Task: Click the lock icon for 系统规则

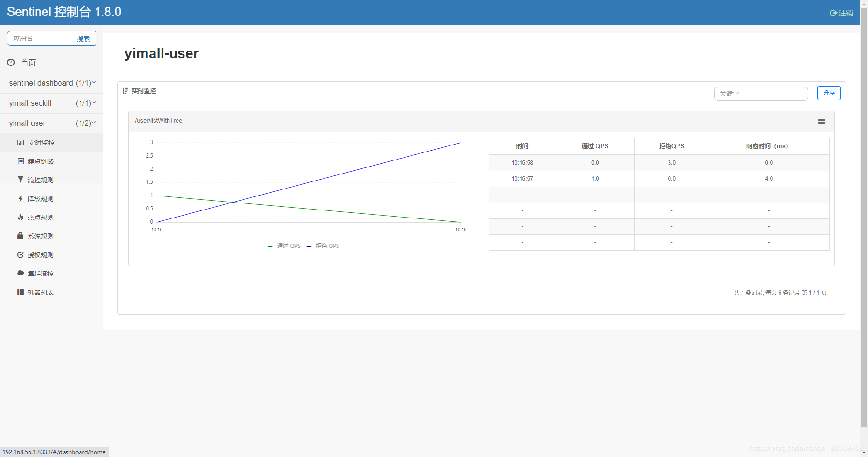Action: 21,236
